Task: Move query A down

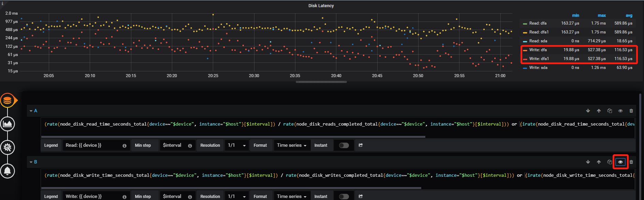Action: click(588, 111)
